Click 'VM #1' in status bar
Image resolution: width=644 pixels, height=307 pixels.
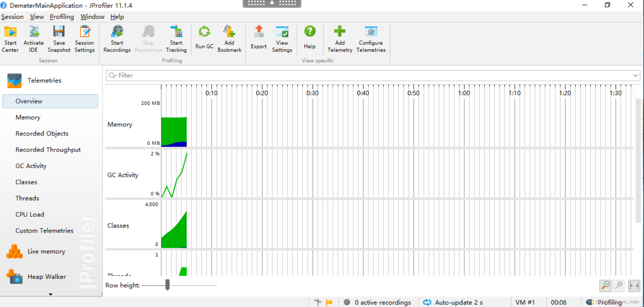pos(525,302)
